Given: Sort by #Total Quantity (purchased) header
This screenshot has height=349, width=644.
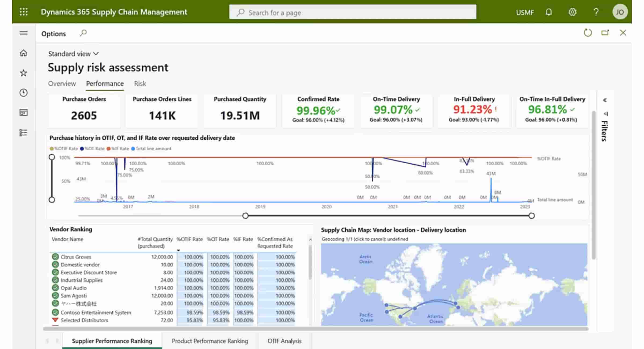Looking at the screenshot, I should (155, 242).
